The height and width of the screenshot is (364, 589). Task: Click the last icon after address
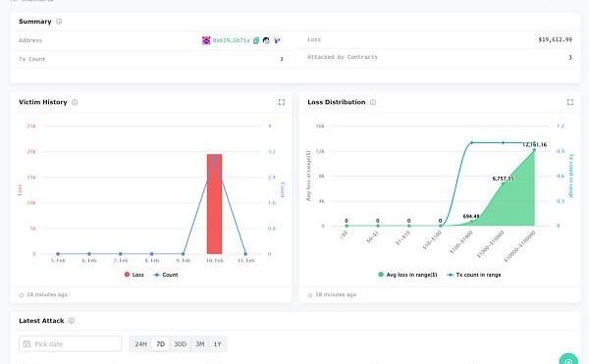click(277, 40)
